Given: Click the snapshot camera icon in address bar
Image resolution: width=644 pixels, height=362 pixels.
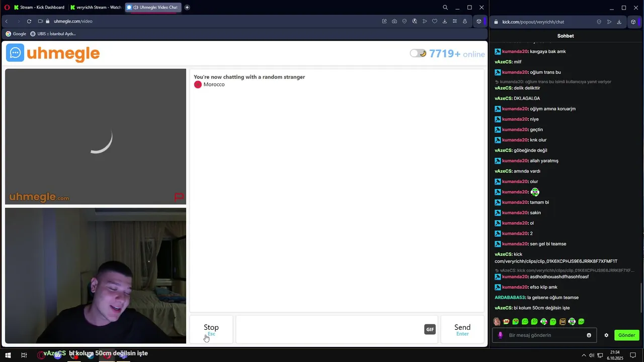Looking at the screenshot, I should [x=394, y=21].
